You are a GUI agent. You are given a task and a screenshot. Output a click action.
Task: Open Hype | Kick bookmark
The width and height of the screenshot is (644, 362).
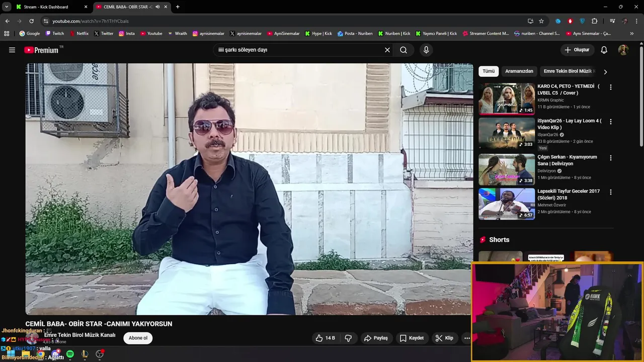(x=318, y=34)
